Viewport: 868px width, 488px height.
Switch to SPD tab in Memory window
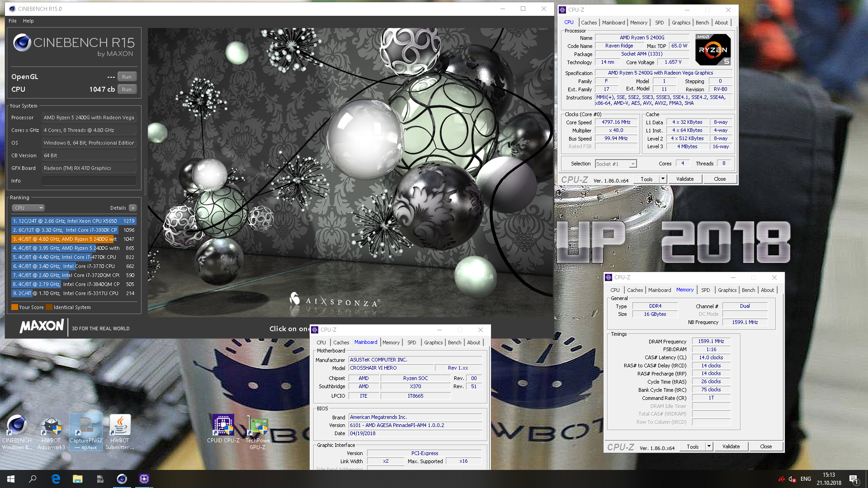[x=706, y=290]
